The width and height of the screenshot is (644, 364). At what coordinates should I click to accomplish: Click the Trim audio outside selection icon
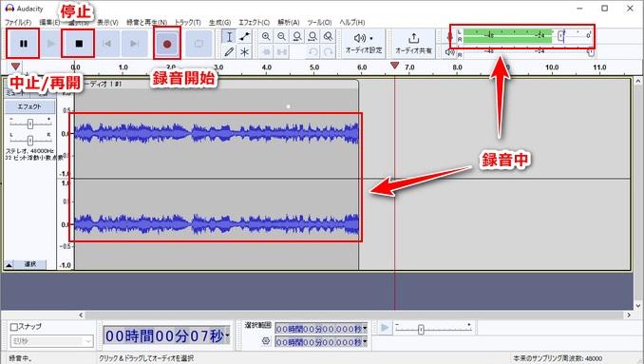pyautogui.click(x=266, y=51)
